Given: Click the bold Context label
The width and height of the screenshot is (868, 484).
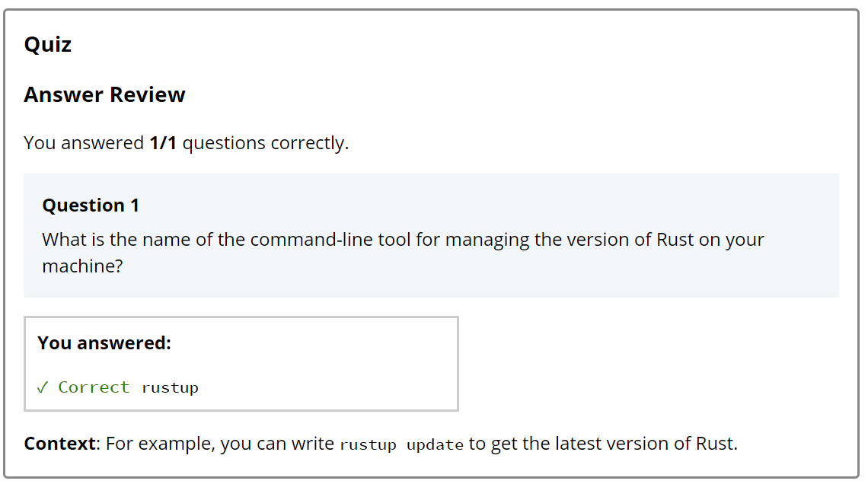Looking at the screenshot, I should [60, 444].
